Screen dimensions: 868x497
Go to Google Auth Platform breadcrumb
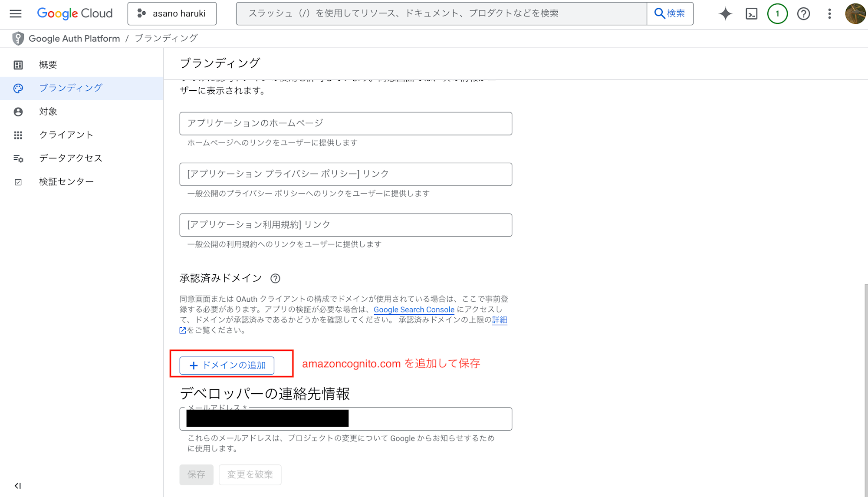[x=74, y=39]
